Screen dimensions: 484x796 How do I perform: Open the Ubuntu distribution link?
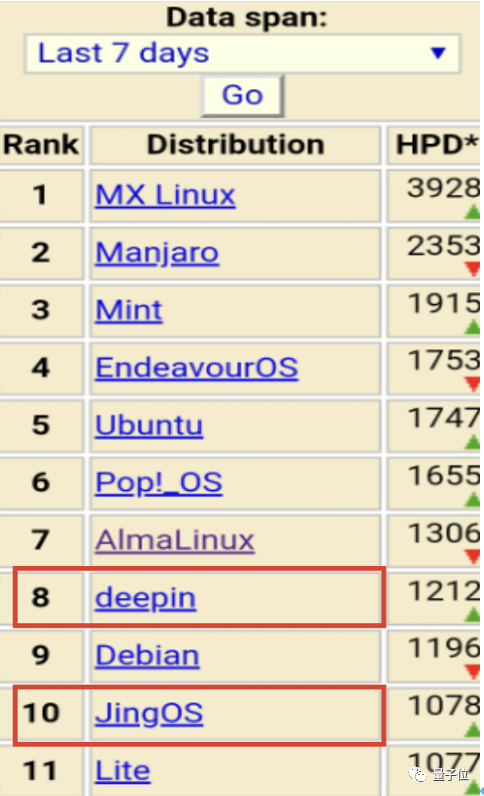pos(149,425)
